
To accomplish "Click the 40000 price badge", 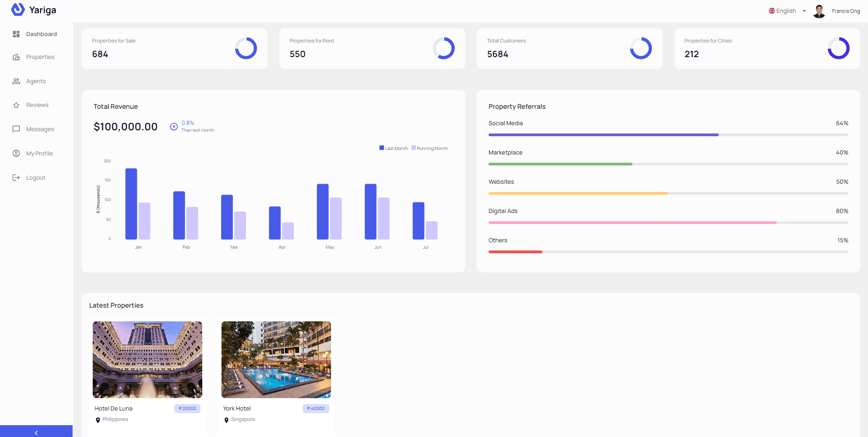I will (316, 409).
